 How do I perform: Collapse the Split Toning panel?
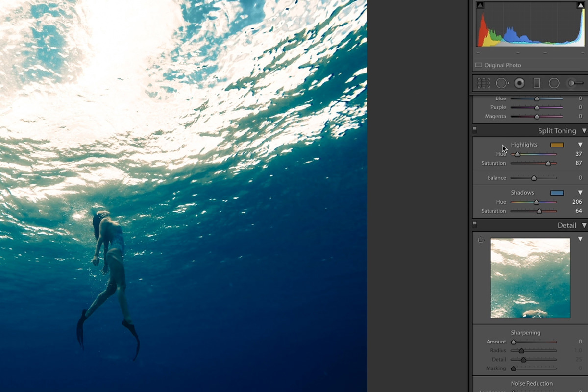tap(584, 131)
